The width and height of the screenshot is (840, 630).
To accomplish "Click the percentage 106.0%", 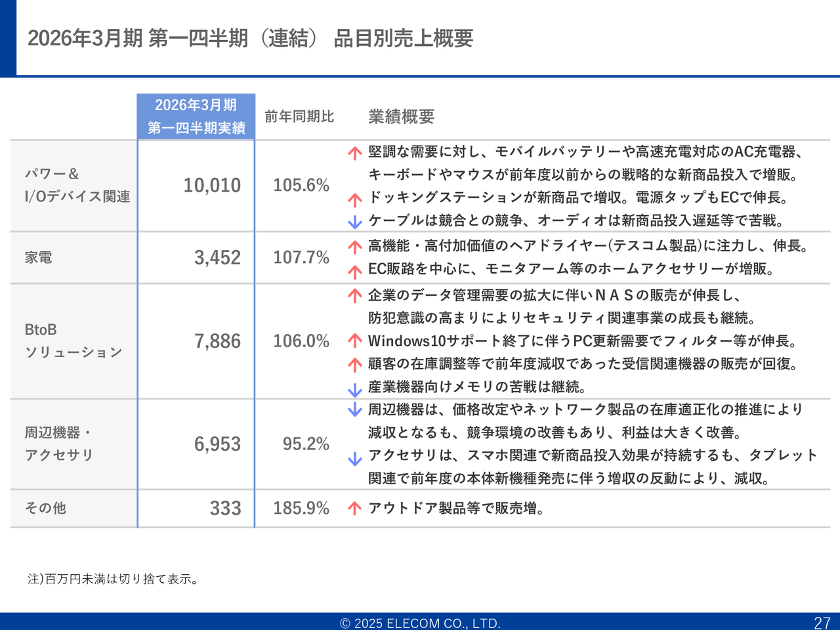I will pyautogui.click(x=301, y=341).
